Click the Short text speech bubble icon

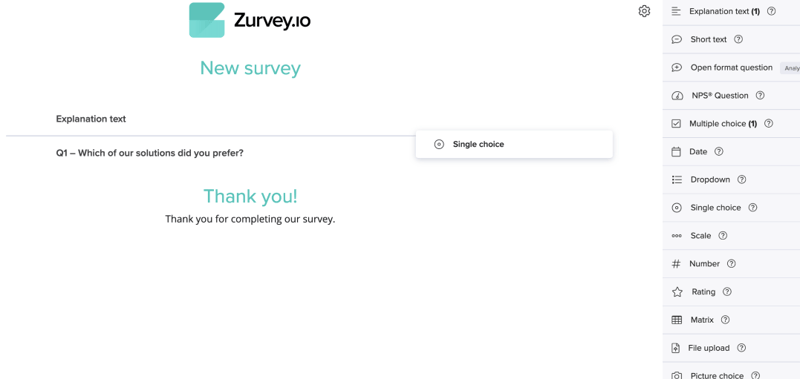coord(677,39)
